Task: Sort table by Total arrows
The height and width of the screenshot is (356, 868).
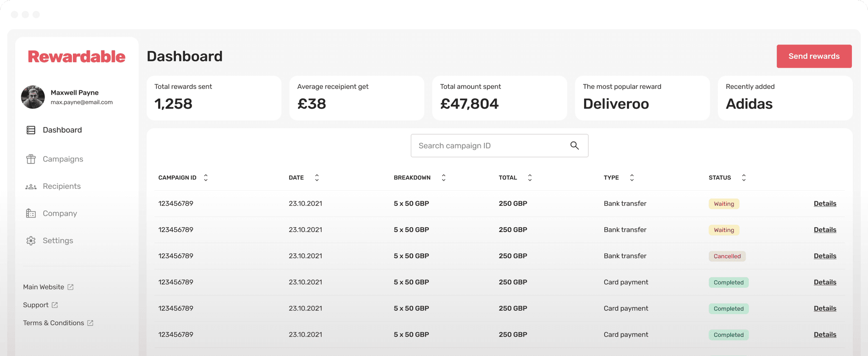Action: (530, 178)
